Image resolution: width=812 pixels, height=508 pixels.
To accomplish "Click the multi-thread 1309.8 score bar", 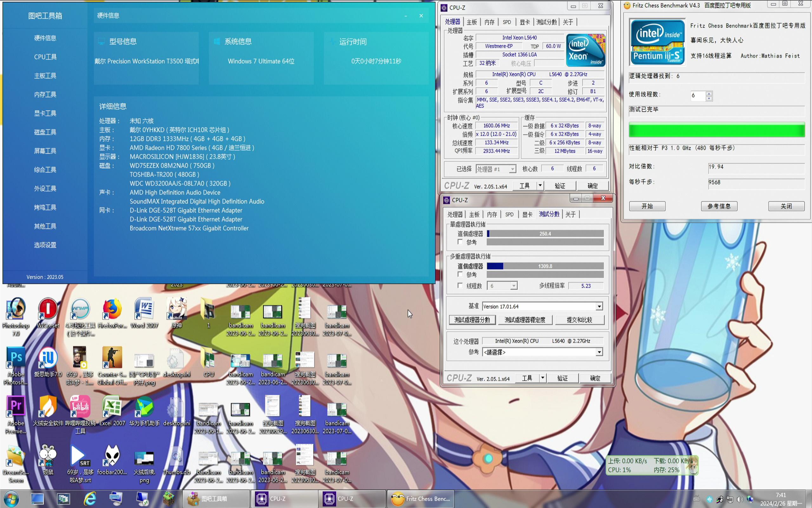I will 545,266.
